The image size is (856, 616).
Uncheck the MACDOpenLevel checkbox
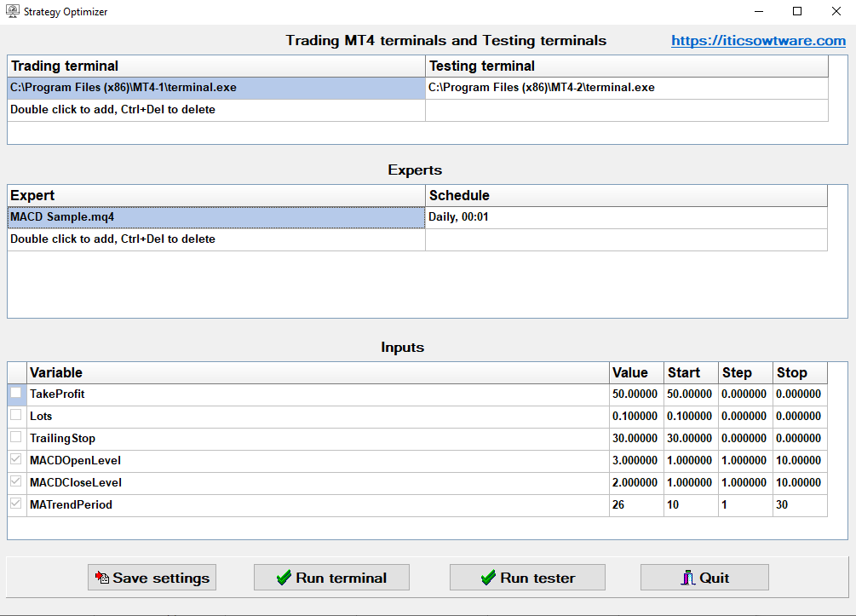pyautogui.click(x=16, y=460)
